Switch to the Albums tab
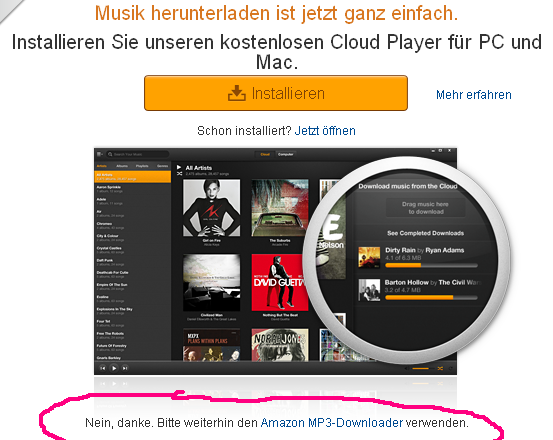This screenshot has height=440, width=553. click(122, 166)
